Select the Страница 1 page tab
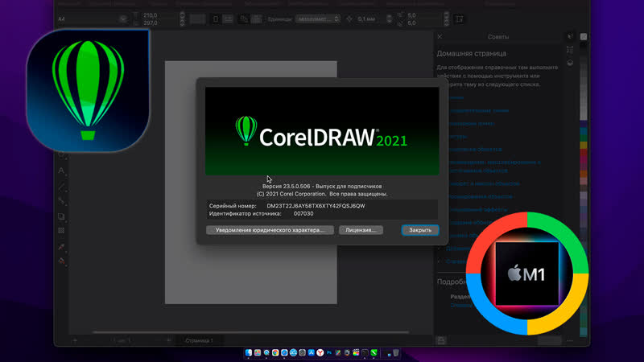 click(199, 340)
